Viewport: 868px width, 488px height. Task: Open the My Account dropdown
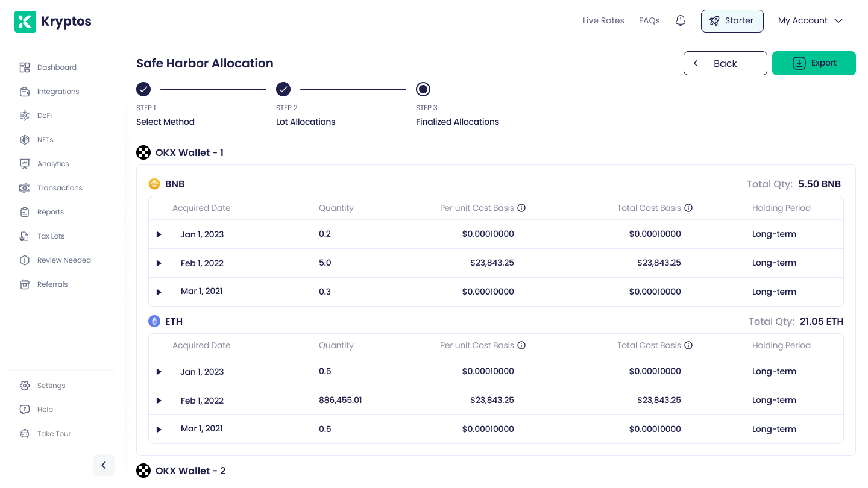(810, 20)
